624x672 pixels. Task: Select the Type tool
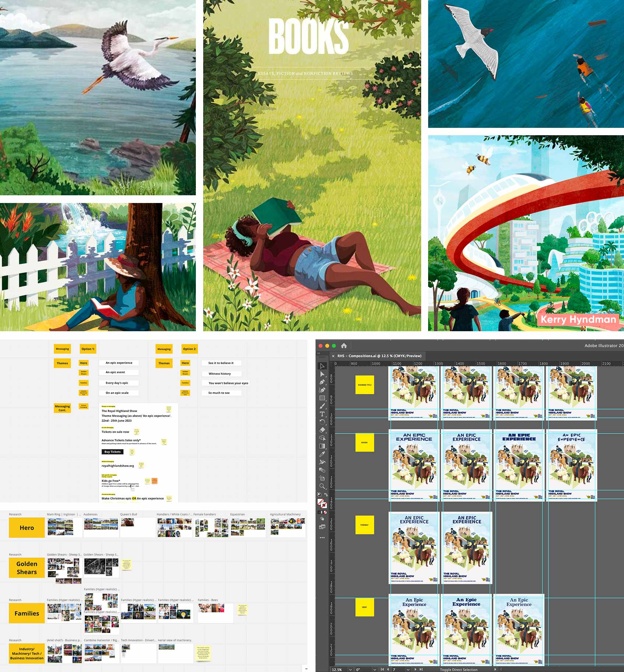[322, 414]
